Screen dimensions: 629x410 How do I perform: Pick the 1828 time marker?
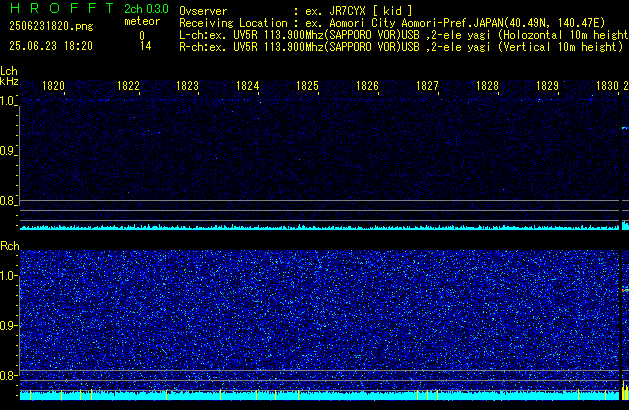[487, 86]
